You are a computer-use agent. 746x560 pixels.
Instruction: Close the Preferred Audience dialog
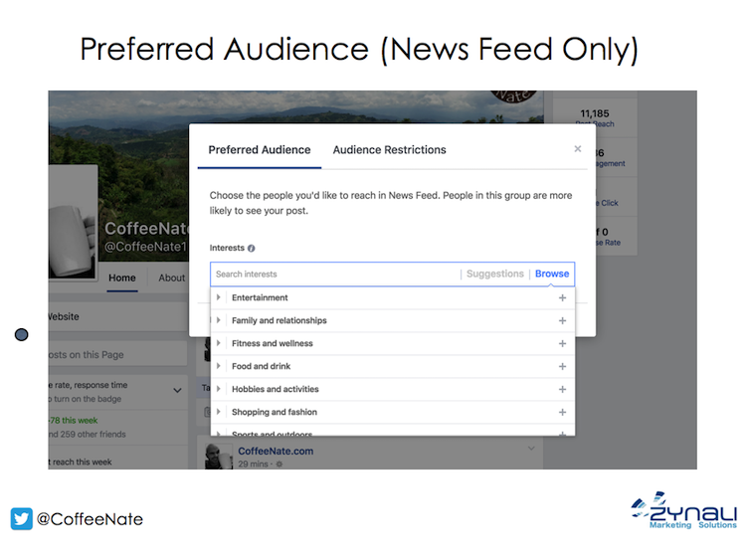tap(578, 149)
